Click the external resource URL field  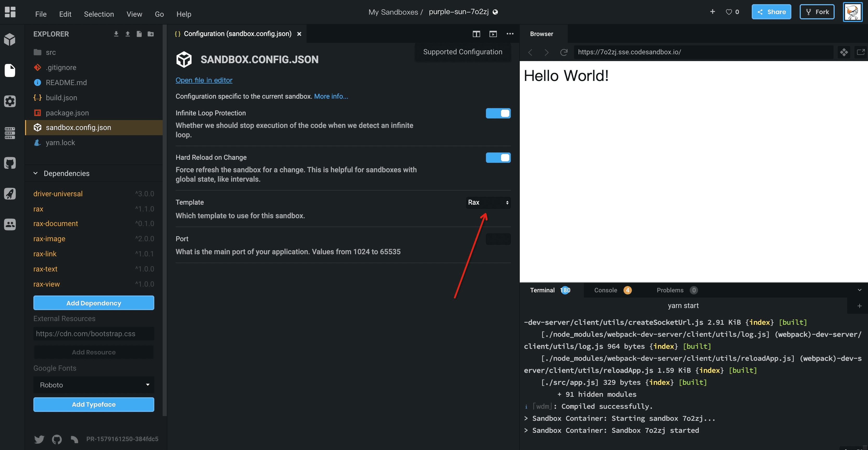[94, 334]
